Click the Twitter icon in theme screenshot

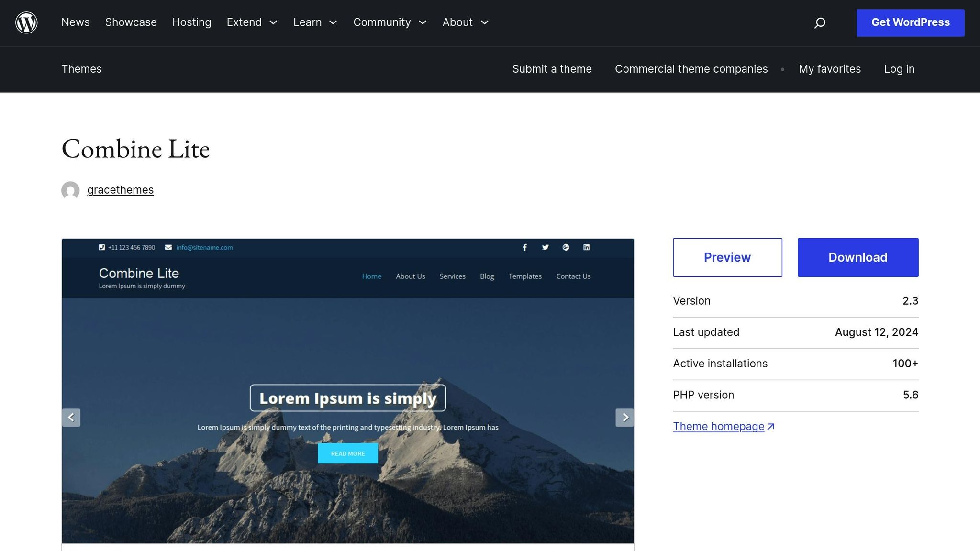[545, 247]
